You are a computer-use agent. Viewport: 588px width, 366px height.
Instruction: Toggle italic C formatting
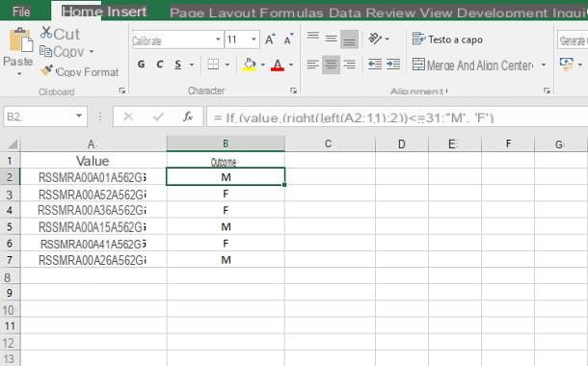click(160, 65)
